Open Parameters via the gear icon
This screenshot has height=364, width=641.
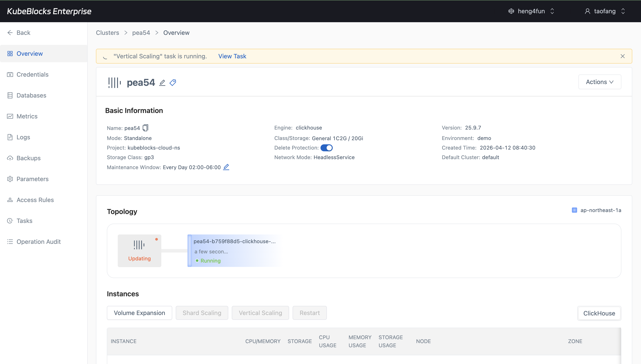pyautogui.click(x=10, y=179)
